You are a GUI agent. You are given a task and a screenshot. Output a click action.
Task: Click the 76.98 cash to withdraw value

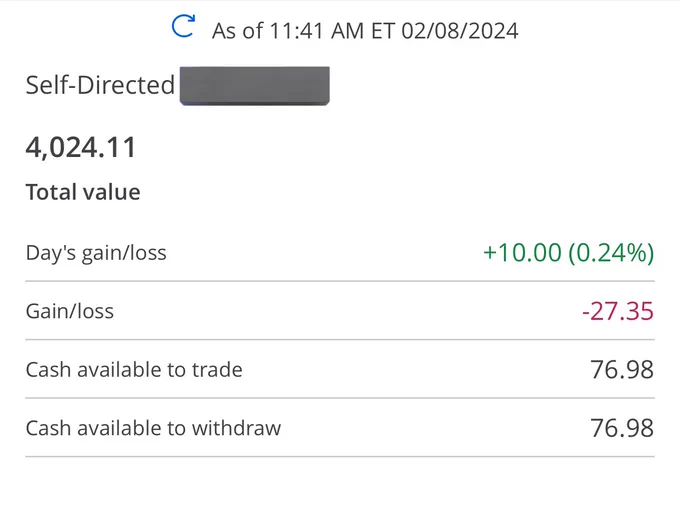[x=622, y=428]
